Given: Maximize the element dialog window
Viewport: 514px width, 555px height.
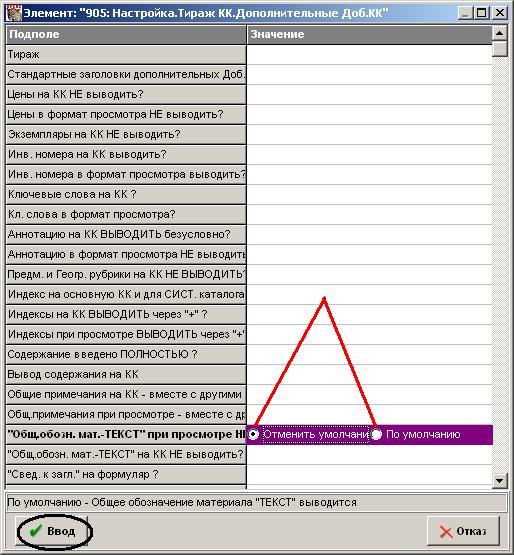Looking at the screenshot, I should pyautogui.click(x=481, y=13).
